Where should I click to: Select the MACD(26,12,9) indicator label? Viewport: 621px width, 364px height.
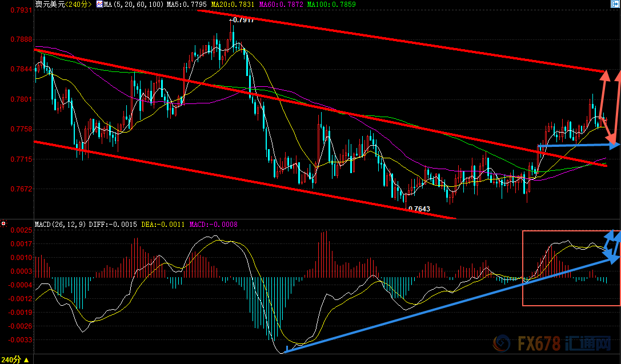click(61, 225)
